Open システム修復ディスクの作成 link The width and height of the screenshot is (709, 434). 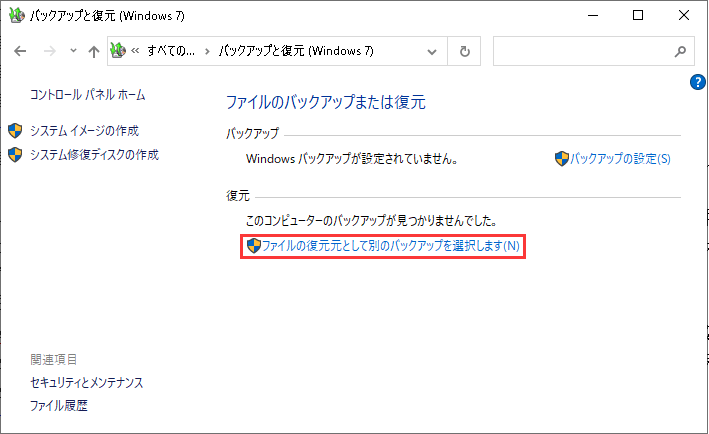click(95, 155)
